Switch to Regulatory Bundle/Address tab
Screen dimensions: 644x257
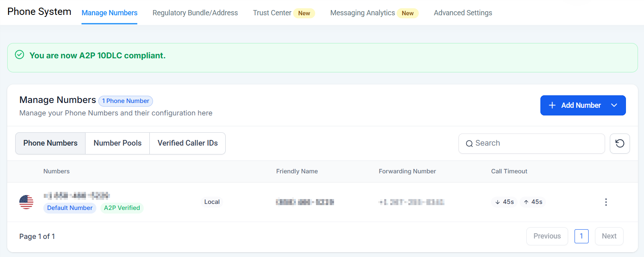[195, 13]
